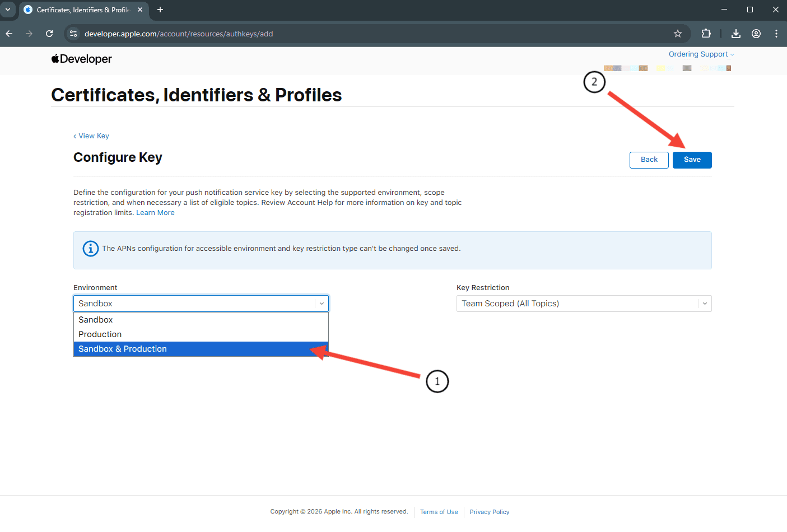Click the Save button
Image resolution: width=787 pixels, height=532 pixels.
(692, 160)
